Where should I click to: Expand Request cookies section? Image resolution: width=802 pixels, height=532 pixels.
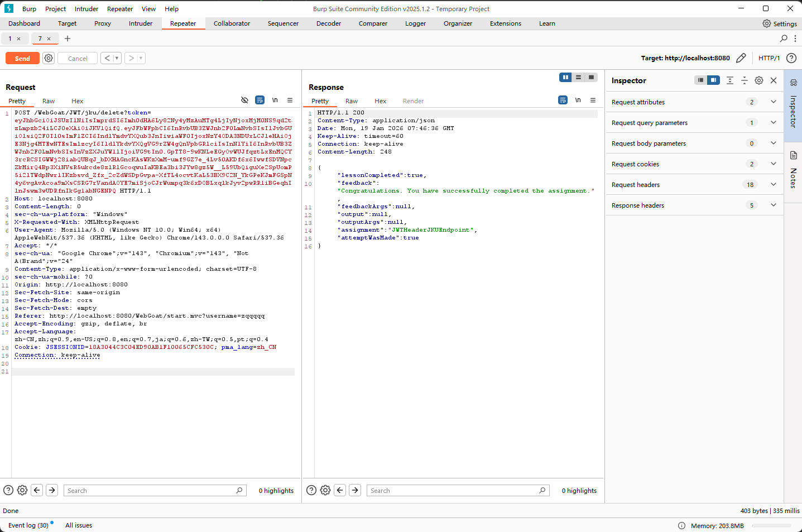[773, 164]
